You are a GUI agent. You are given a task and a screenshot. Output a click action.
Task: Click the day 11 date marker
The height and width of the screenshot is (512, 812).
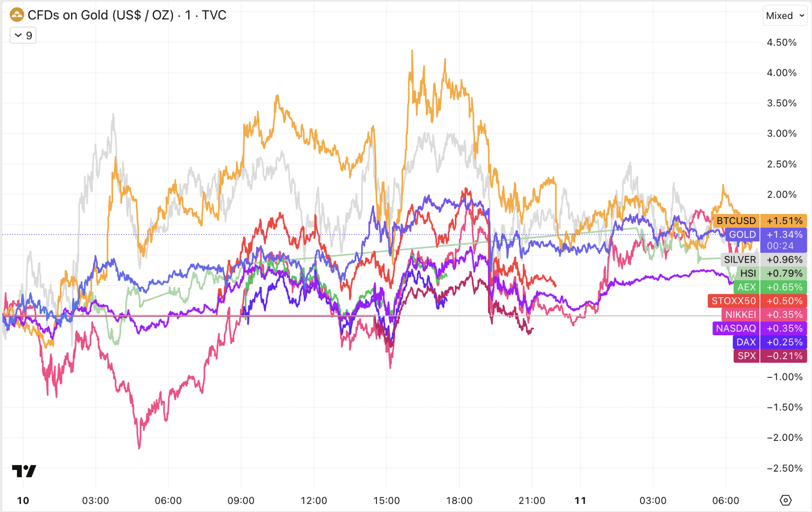pos(580,501)
